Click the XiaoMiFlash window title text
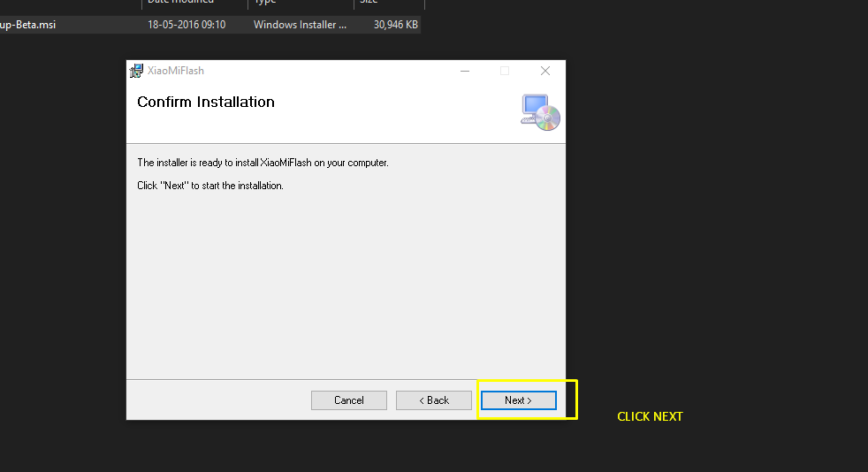This screenshot has width=868, height=472. 176,71
